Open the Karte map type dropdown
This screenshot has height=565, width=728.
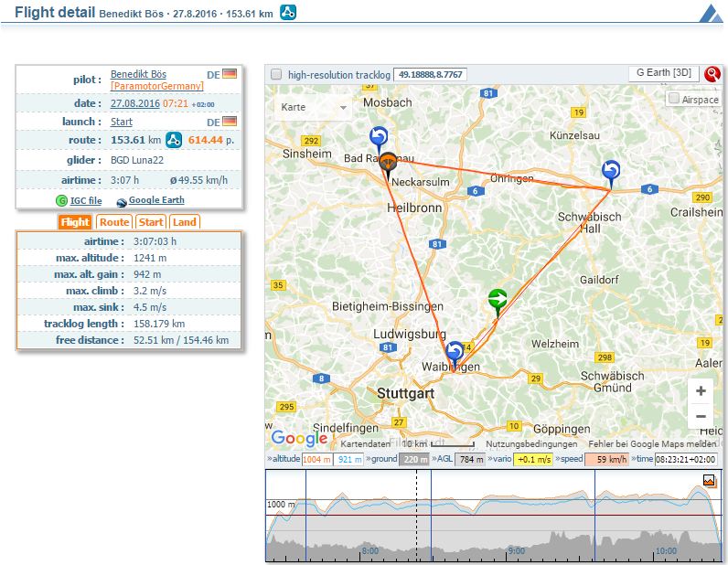pyautogui.click(x=315, y=107)
